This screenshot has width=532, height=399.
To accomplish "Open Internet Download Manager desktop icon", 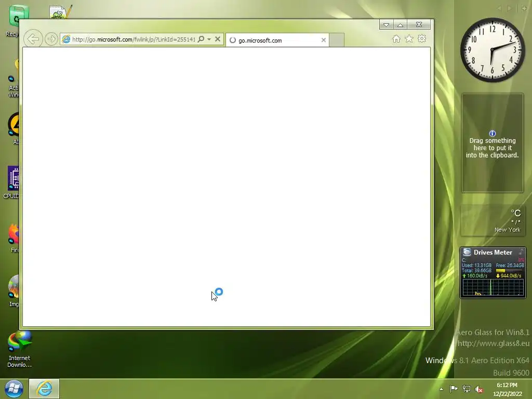I will pyautogui.click(x=20, y=350).
